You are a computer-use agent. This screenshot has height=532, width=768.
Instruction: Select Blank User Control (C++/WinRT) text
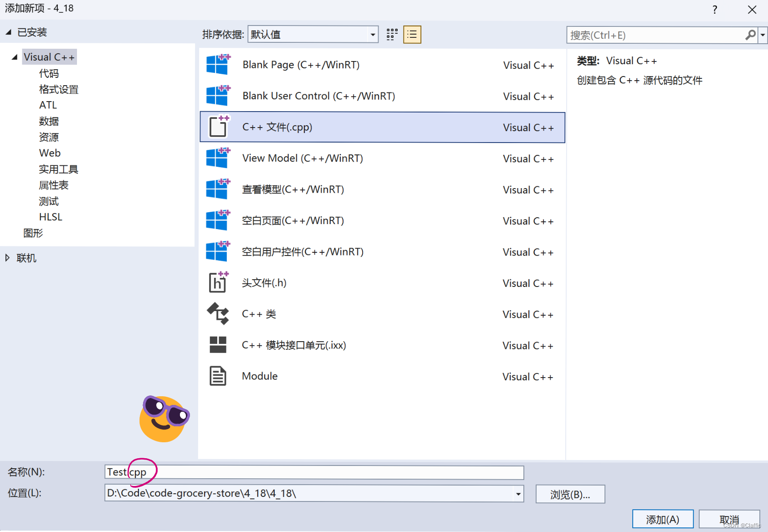[319, 96]
